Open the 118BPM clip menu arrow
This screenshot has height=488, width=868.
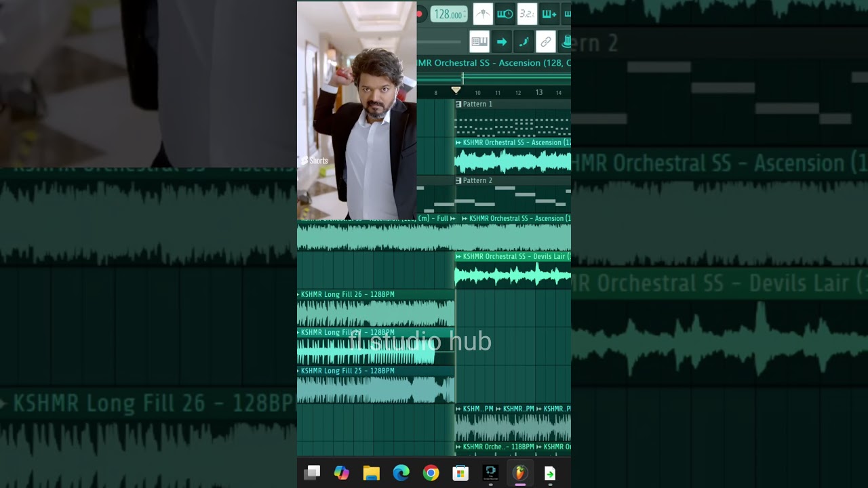(458, 447)
